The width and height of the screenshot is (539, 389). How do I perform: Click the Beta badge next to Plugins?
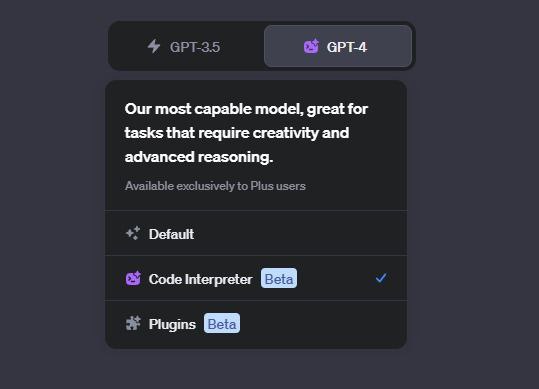222,323
